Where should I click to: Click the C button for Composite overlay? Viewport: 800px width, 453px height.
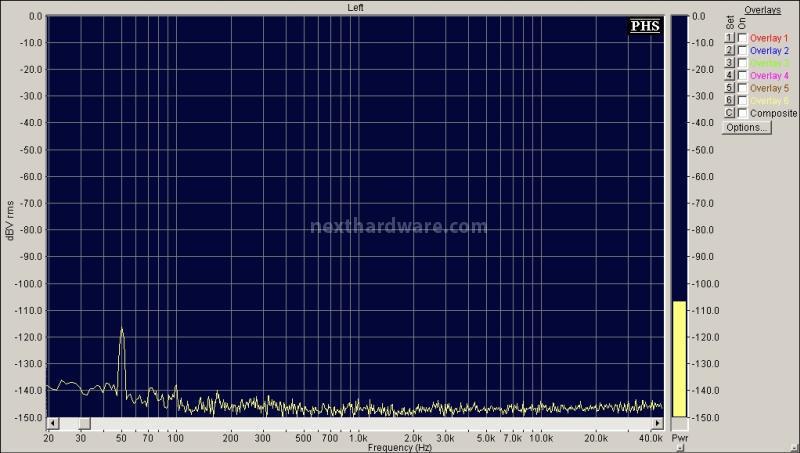click(730, 113)
